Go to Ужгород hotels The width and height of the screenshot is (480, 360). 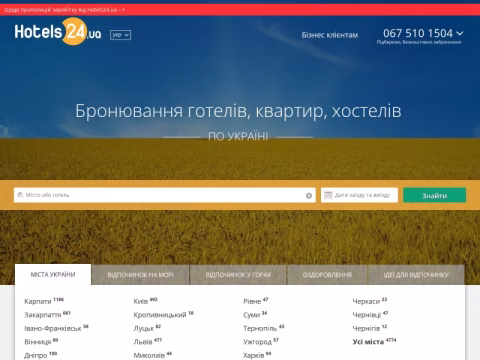pyautogui.click(x=257, y=342)
